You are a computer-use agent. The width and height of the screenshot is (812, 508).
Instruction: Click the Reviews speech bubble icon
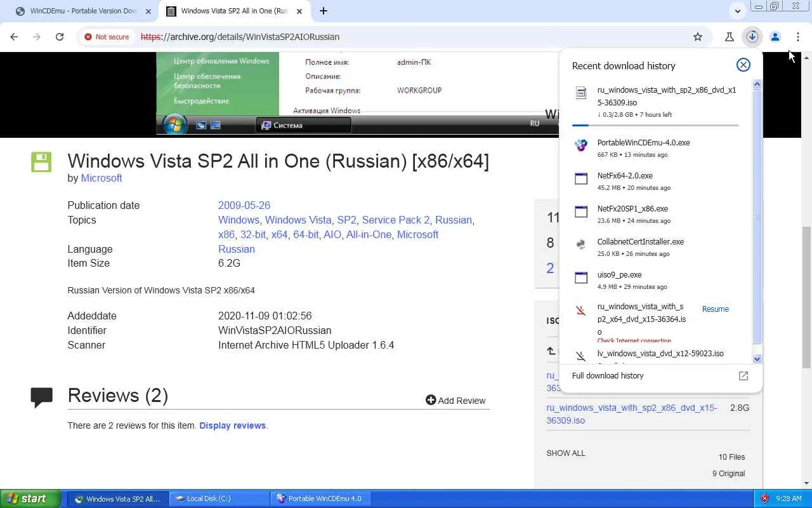coord(42,397)
